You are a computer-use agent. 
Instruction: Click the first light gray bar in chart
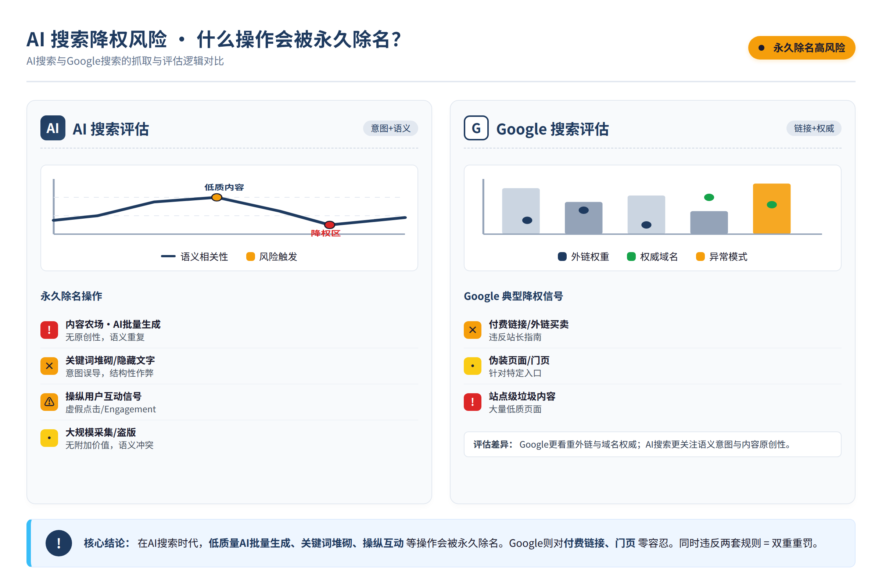click(521, 211)
